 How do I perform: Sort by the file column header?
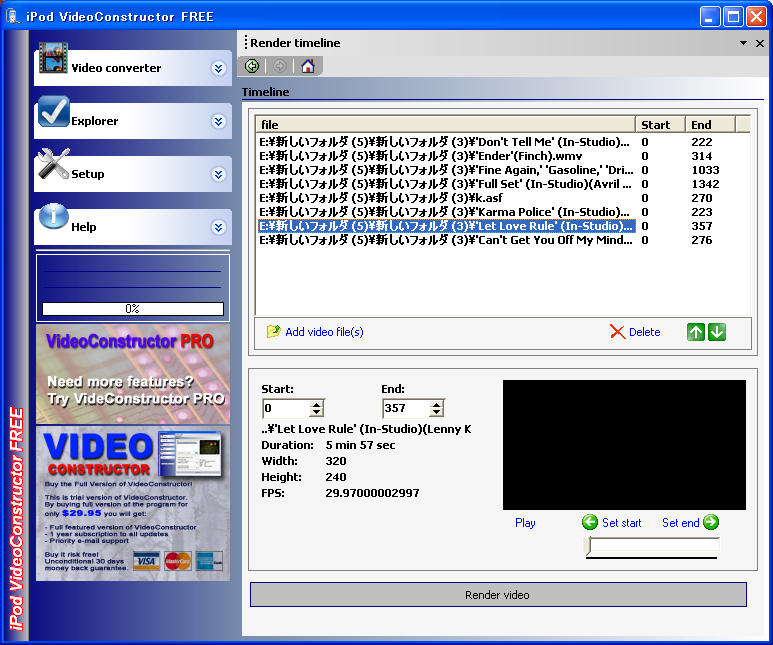click(x=445, y=124)
